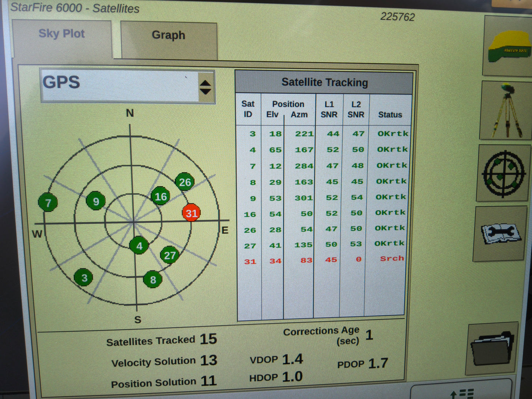Click elevation value 65 for satellite 4
This screenshot has width=532, height=399.
[275, 150]
